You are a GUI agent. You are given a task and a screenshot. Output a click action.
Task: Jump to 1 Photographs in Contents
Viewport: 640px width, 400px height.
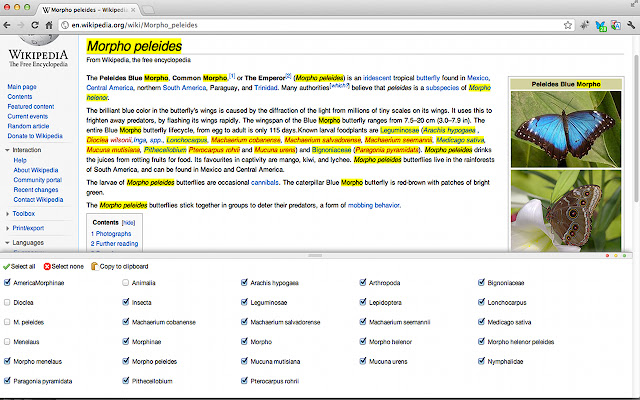(111, 234)
